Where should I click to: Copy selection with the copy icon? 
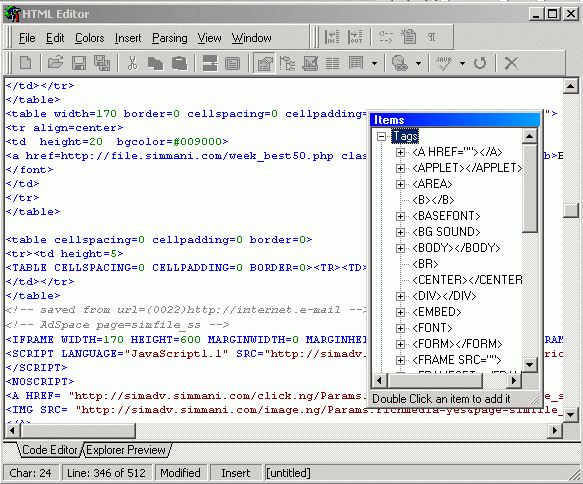coord(155,63)
